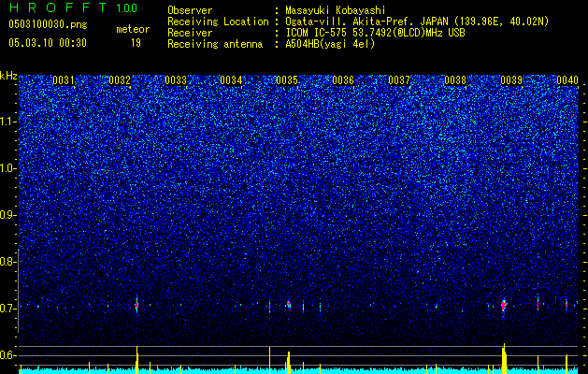Viewport: 588px width, 374px height.
Task: Click time marker 0032
Action: point(120,80)
